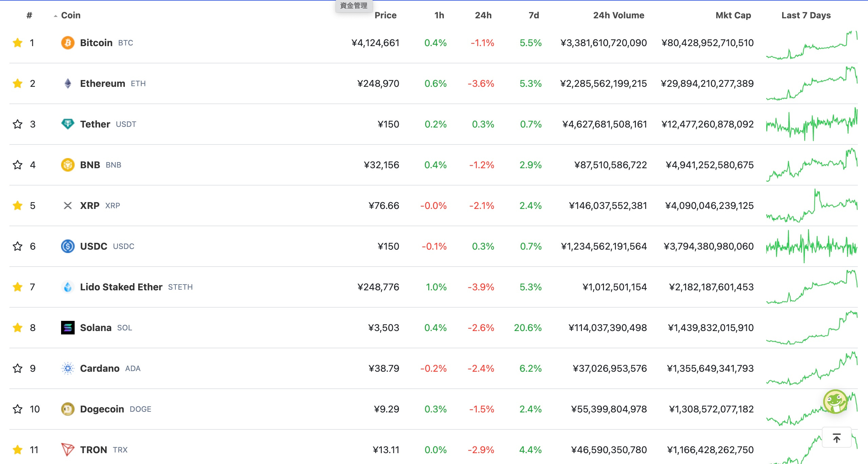868x464 pixels.
Task: Click the USDC coin icon
Action: tap(68, 246)
